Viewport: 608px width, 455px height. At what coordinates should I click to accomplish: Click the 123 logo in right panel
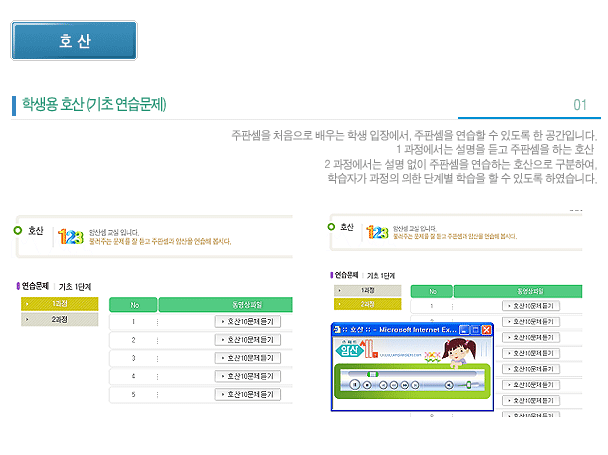tap(377, 231)
